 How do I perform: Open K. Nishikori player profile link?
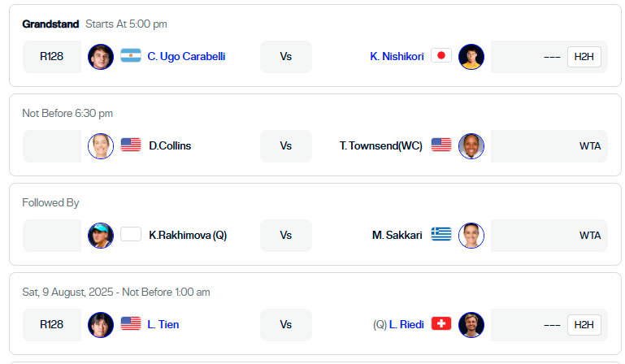397,57
